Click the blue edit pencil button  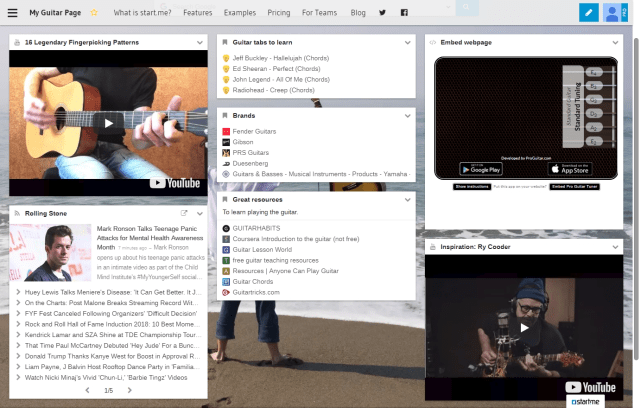click(589, 13)
